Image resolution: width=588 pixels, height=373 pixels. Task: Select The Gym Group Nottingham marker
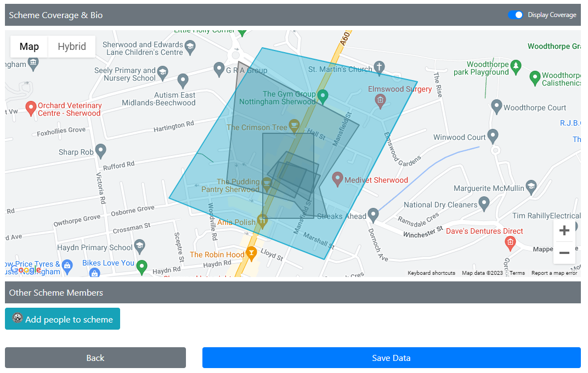tap(323, 97)
